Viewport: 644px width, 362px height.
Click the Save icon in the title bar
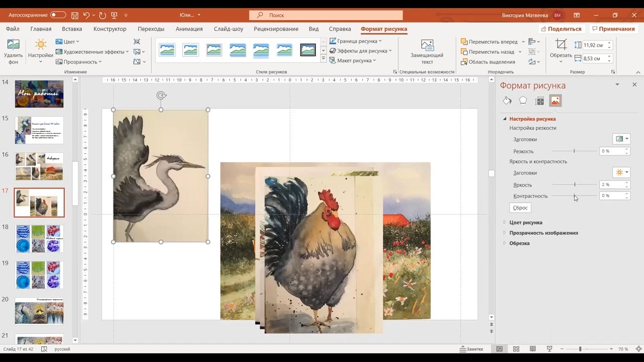tap(75, 15)
